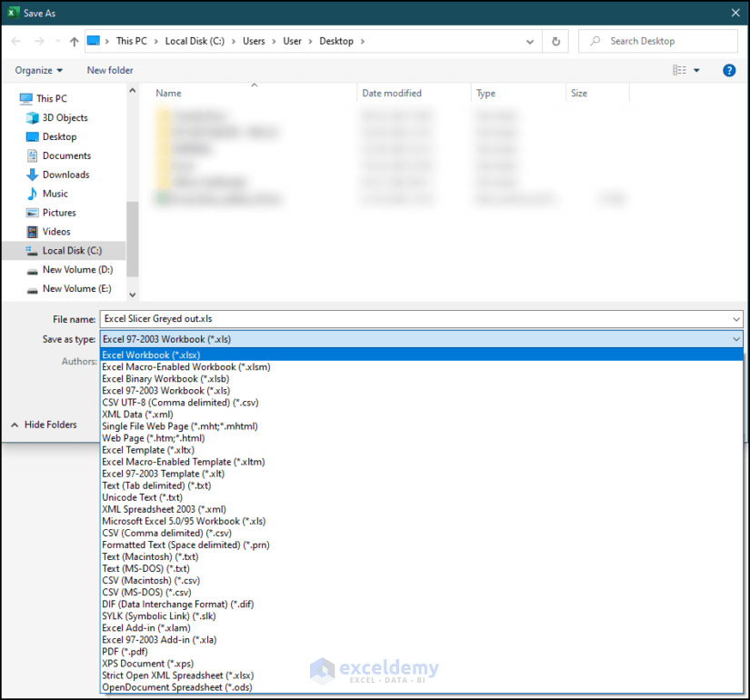The height and width of the screenshot is (700, 750).
Task: Choose Excel Template (*.xltx) option
Action: 422,450
